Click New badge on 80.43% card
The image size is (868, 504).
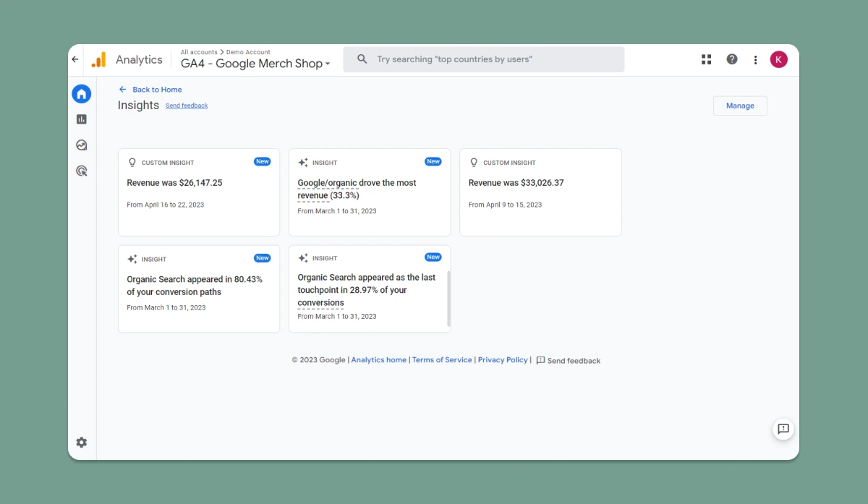coord(263,258)
